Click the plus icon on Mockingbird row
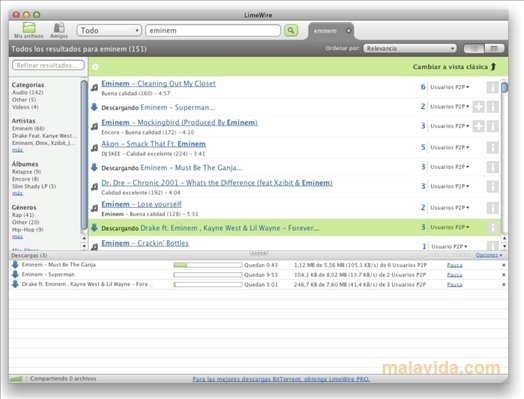 click(x=478, y=126)
